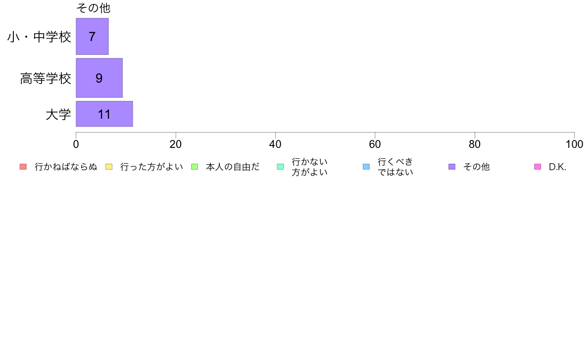Screen dimensions: 588x364
Task: Click axis tick label 100
Action: 574,144
